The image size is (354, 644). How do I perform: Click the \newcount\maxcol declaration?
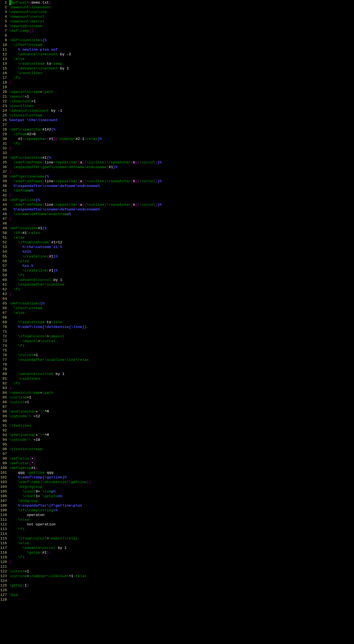point(27,21)
